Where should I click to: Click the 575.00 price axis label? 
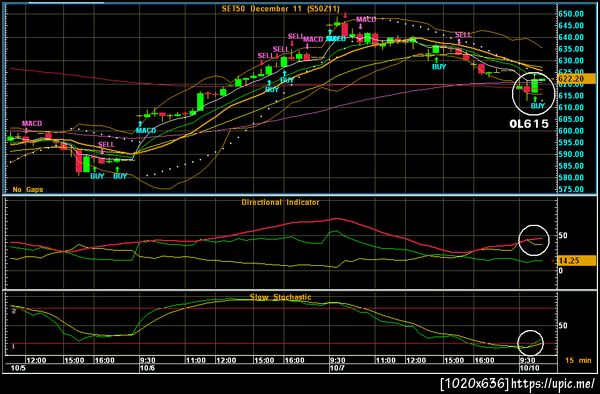tap(571, 189)
